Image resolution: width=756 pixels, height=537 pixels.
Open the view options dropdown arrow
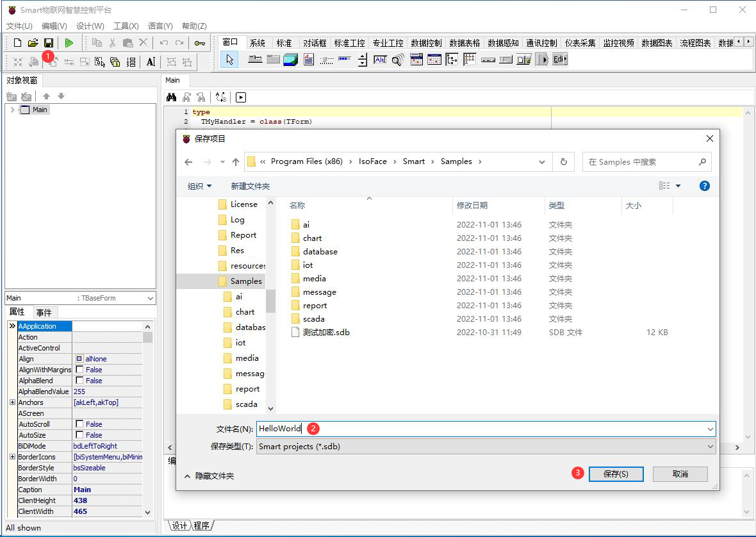(678, 186)
